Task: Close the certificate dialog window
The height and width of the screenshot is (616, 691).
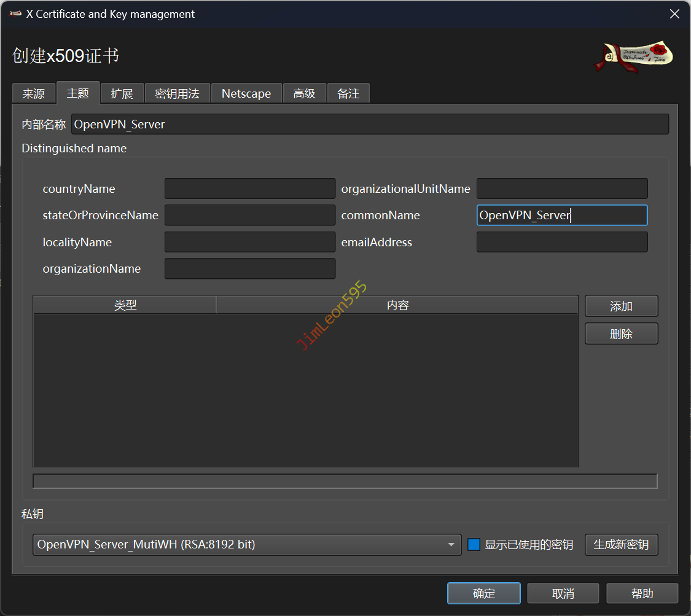Action: pyautogui.click(x=674, y=14)
